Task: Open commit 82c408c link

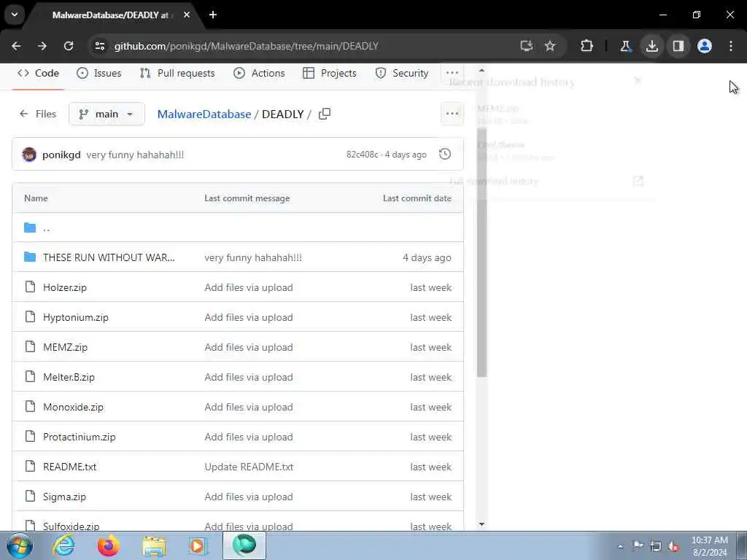Action: tap(362, 155)
